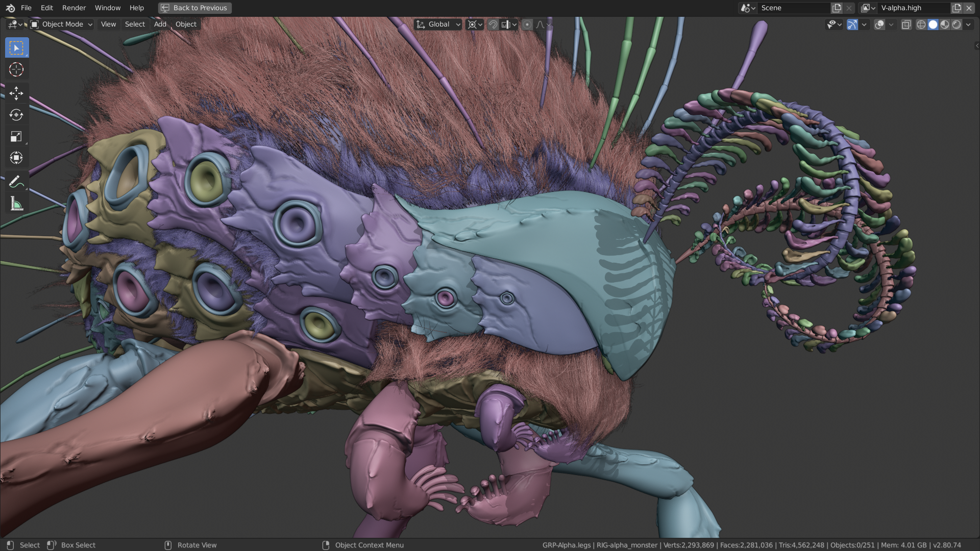Click the Back to Previous button
Viewport: 980px width, 551px height.
(194, 8)
